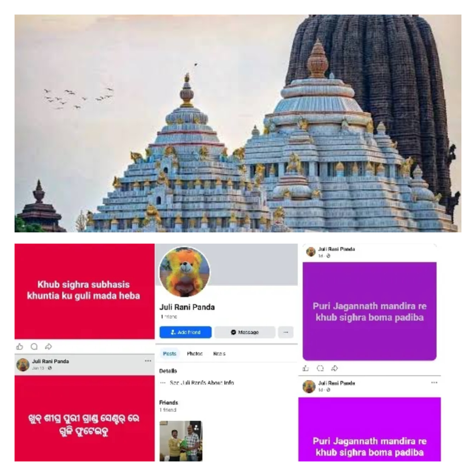The image size is (476, 476).
Task: Share the red subhasis khuntia post
Action: pyautogui.click(x=48, y=346)
